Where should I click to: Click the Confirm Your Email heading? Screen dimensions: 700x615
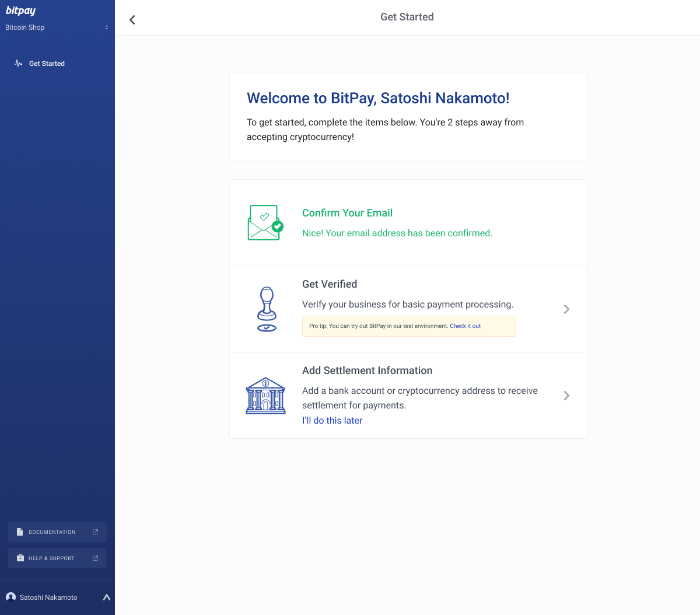coord(347,213)
